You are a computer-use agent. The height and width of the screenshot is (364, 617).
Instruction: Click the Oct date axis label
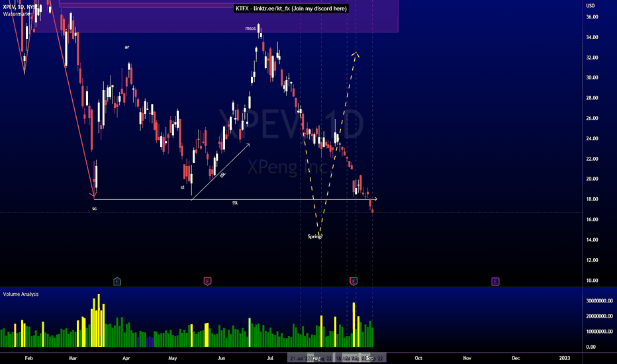coord(418,358)
